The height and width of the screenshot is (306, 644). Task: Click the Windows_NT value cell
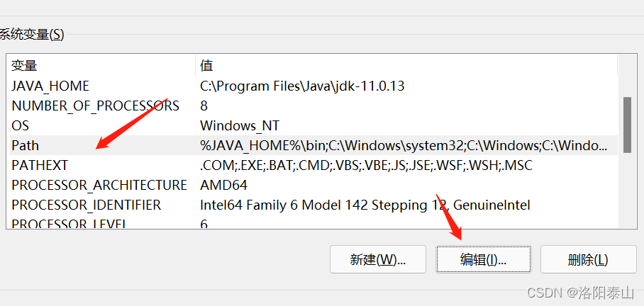[240, 126]
